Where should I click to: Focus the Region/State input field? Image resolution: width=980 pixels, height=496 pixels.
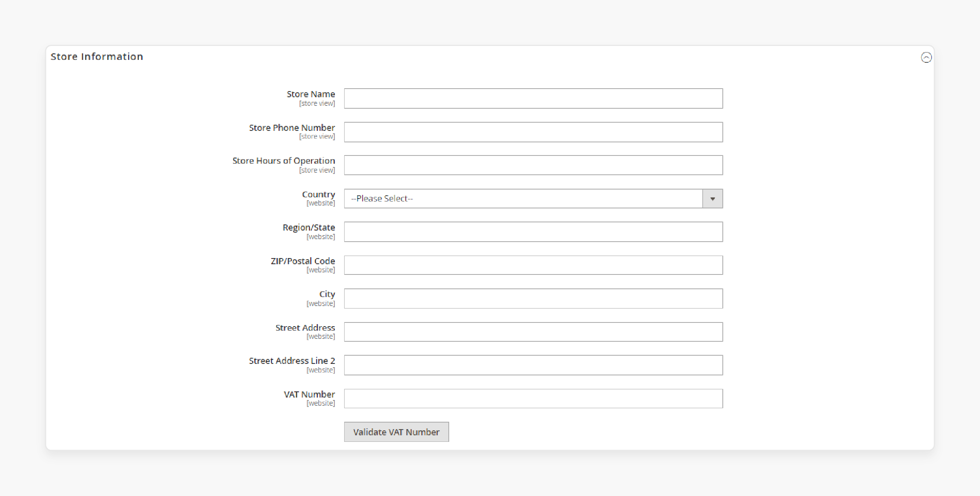tap(533, 232)
